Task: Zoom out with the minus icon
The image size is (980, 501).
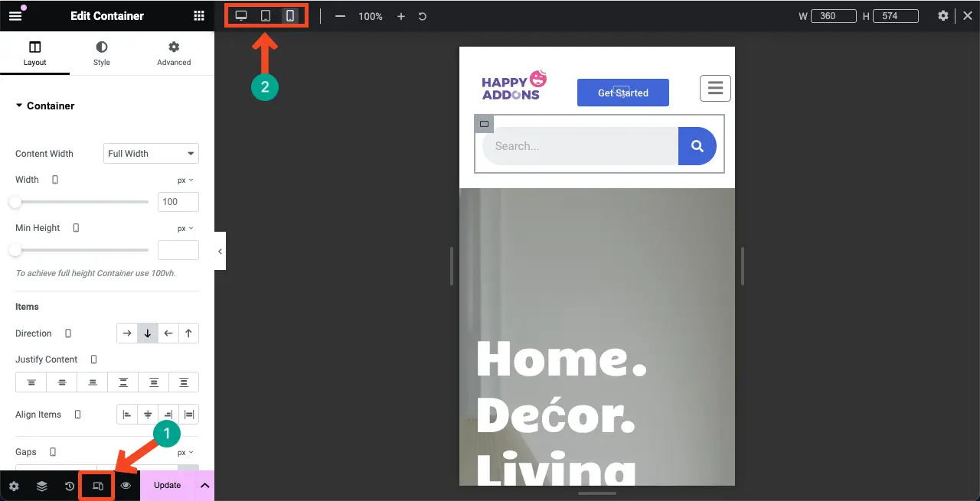Action: pyautogui.click(x=341, y=16)
